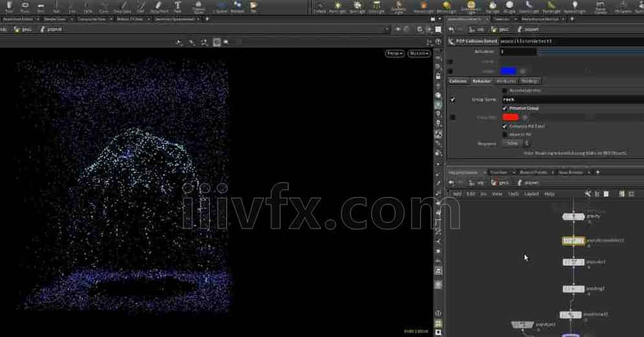Screen dimensions: 644x337
Task: Click the Group Name field containing rock
Action: (573, 100)
